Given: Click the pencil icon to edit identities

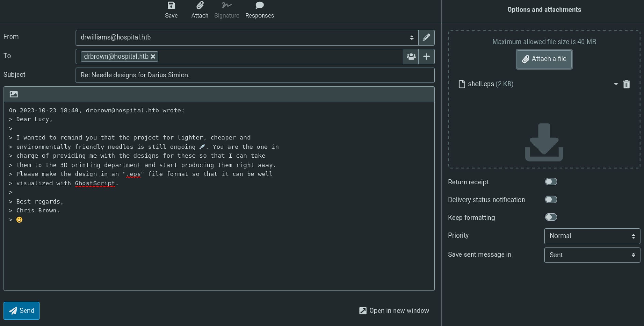Looking at the screenshot, I should 426,37.
